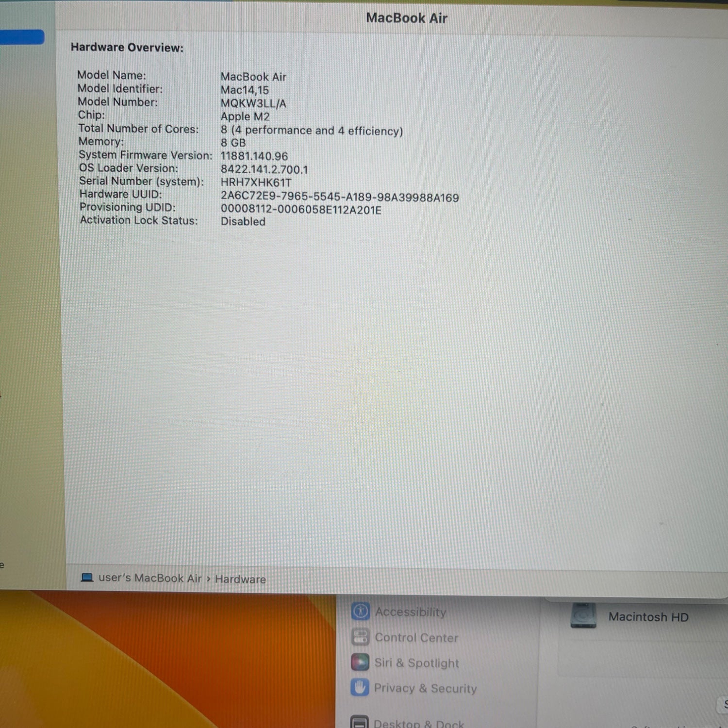The image size is (728, 728).
Task: Select the cores value 8 (4 performance and 4 efficiency)
Action: pos(312,131)
